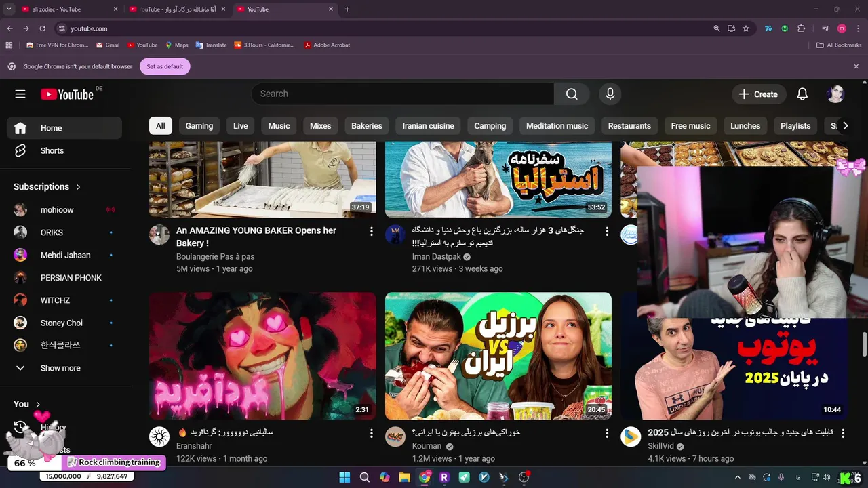This screenshot has width=868, height=488.
Task: Expand Subscriptions section arrow
Action: (x=78, y=187)
